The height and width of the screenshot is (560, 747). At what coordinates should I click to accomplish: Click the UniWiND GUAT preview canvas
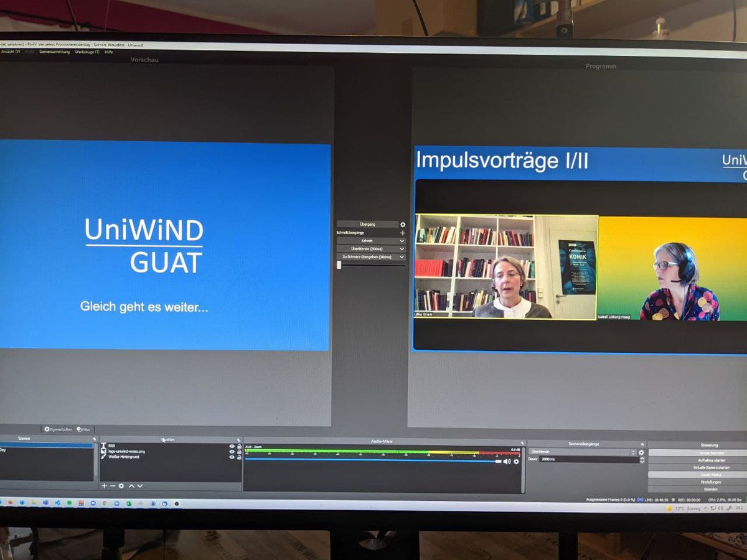[x=165, y=246]
